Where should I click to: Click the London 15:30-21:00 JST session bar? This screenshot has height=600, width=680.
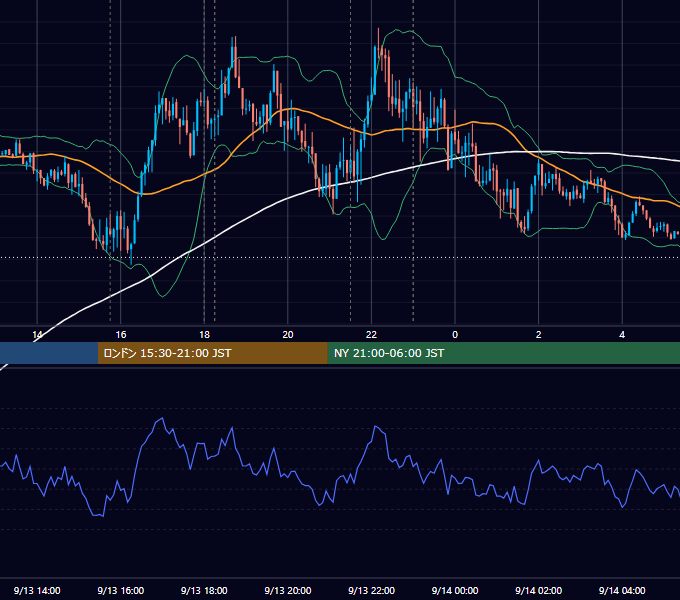tap(212, 353)
